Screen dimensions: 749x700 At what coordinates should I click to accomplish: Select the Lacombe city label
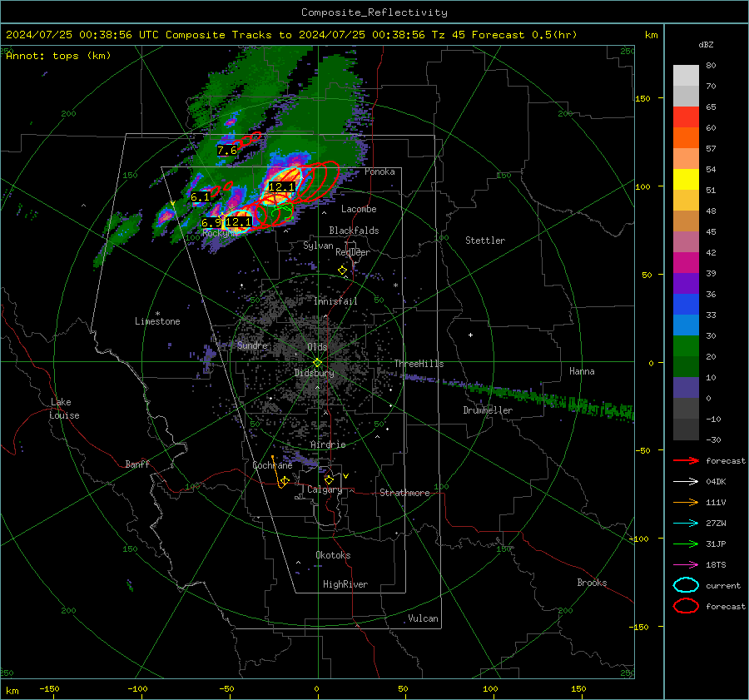[x=359, y=209]
